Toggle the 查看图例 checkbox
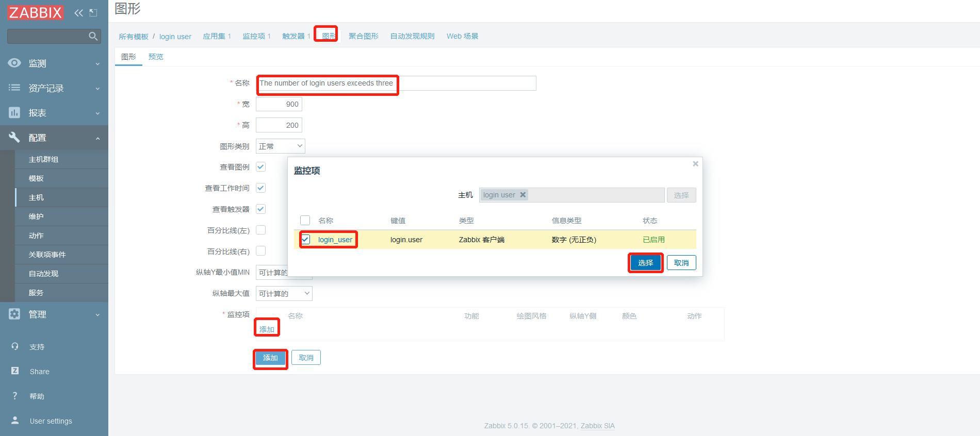Viewport: 980px width, 436px height. [261, 167]
